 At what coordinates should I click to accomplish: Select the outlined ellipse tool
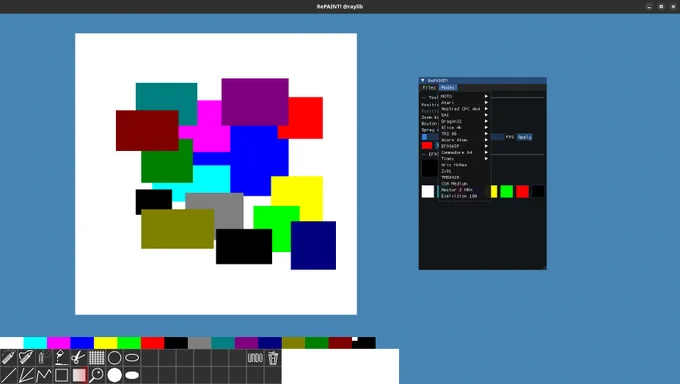(x=132, y=358)
